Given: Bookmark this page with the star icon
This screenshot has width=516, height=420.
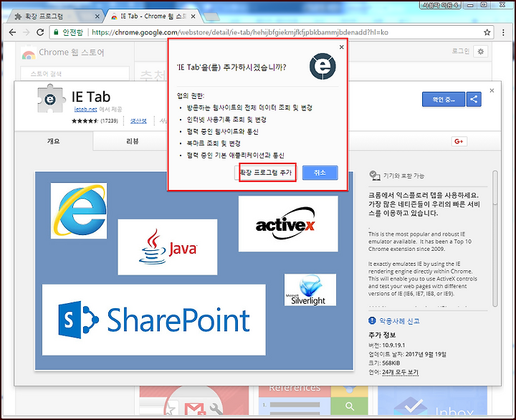Looking at the screenshot, I should tap(487, 32).
